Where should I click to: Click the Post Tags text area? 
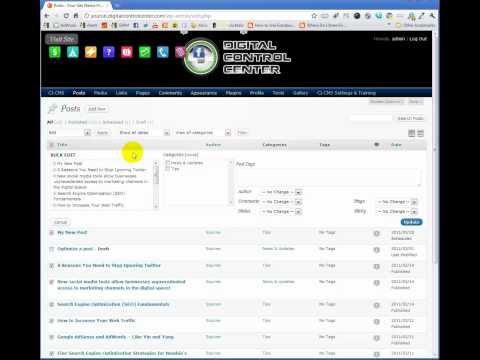click(329, 177)
